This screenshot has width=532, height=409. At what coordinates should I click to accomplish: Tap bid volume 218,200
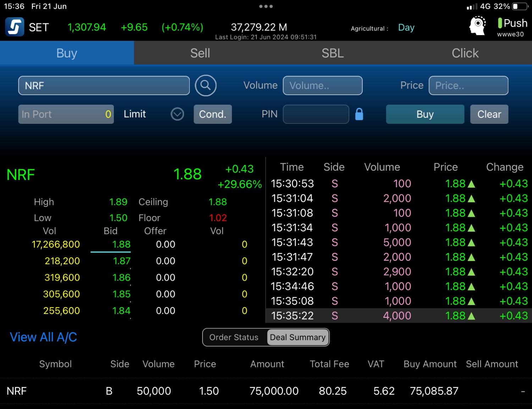pos(62,261)
